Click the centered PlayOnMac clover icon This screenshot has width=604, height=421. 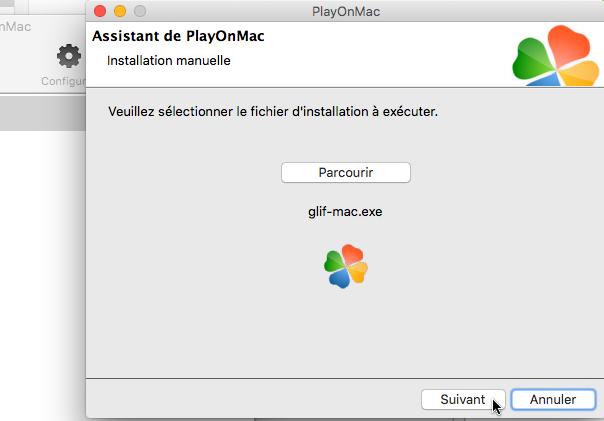click(x=346, y=266)
